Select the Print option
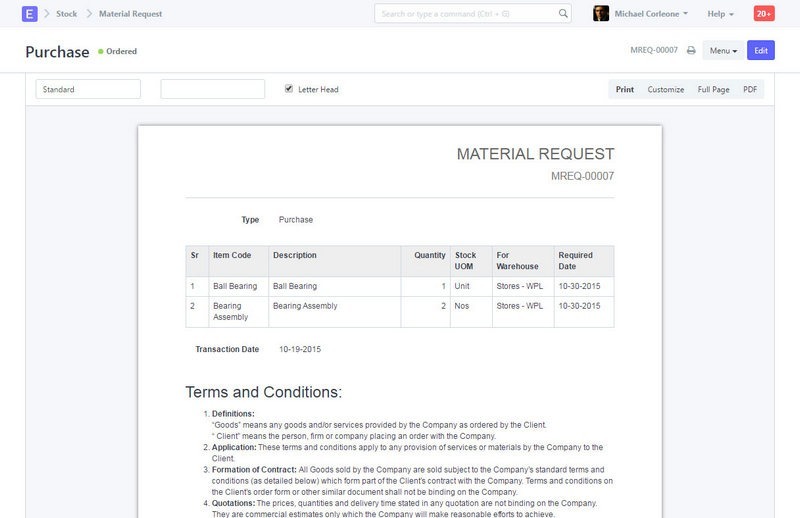Viewport: 800px width, 518px height. pyautogui.click(x=624, y=89)
